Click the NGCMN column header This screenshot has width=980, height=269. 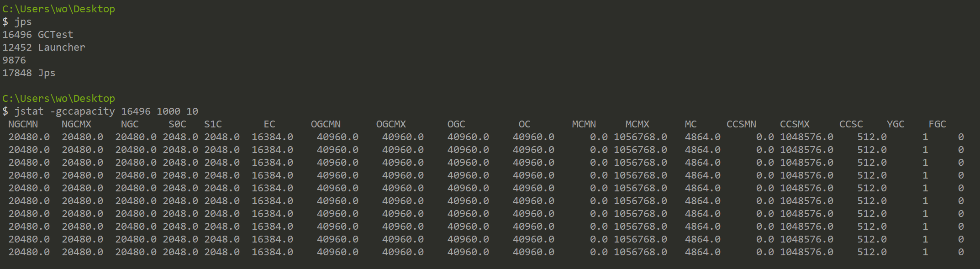point(23,124)
